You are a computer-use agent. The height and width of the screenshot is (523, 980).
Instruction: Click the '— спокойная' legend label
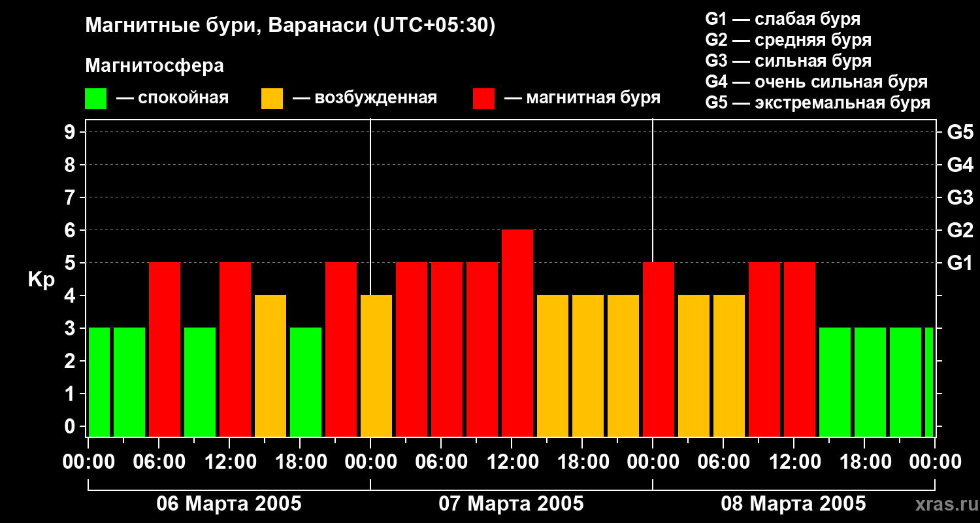pos(172,99)
